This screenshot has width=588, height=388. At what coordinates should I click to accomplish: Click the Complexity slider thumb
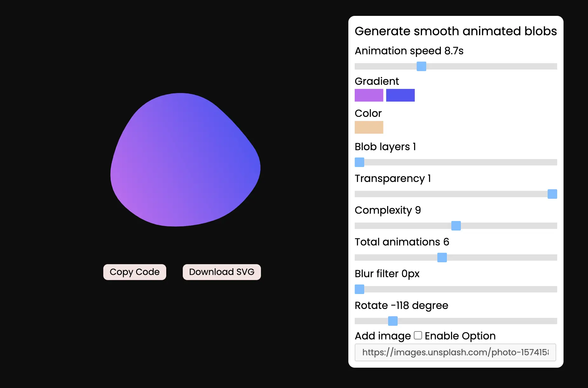tap(456, 226)
